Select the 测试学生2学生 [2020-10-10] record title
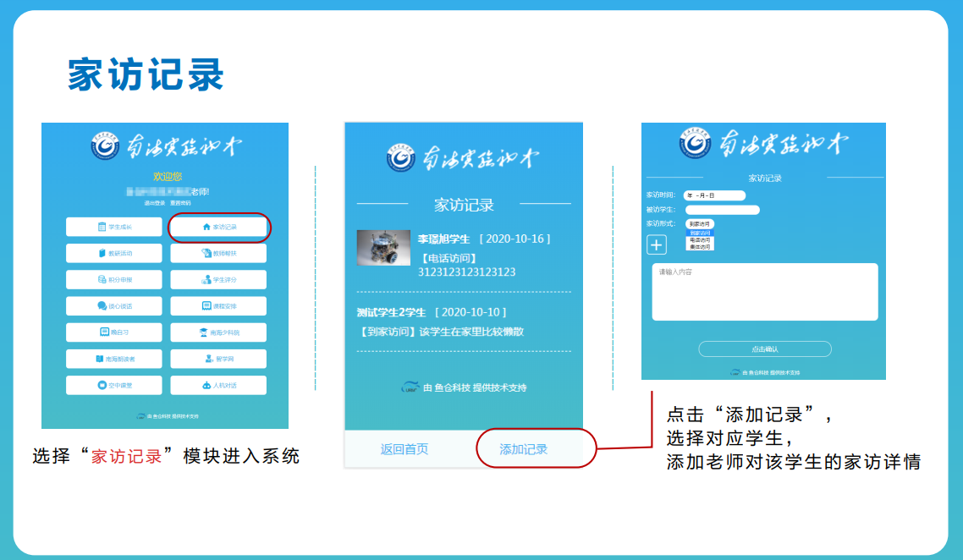Image resolution: width=963 pixels, height=560 pixels. pyautogui.click(x=432, y=312)
